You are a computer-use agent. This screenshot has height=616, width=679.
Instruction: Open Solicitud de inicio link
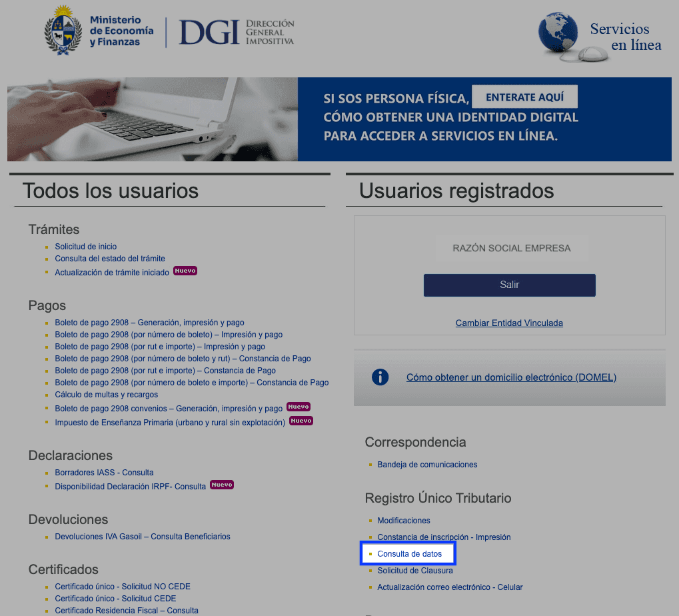(86, 247)
